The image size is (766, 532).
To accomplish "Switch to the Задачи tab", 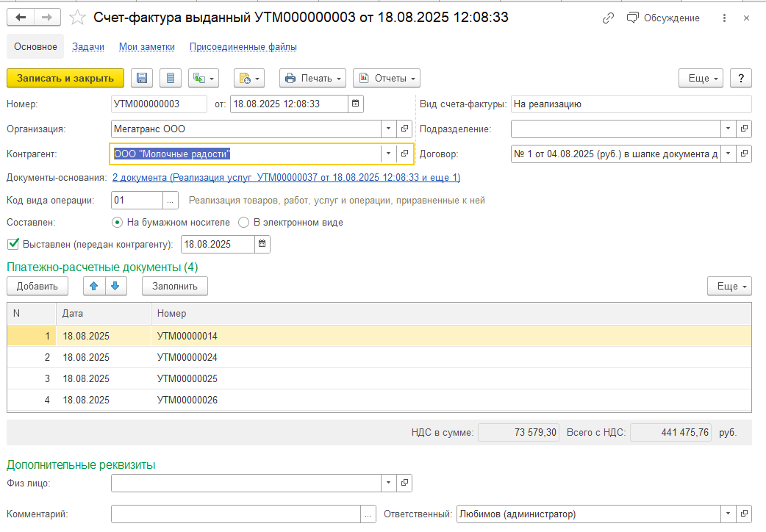I will (88, 47).
